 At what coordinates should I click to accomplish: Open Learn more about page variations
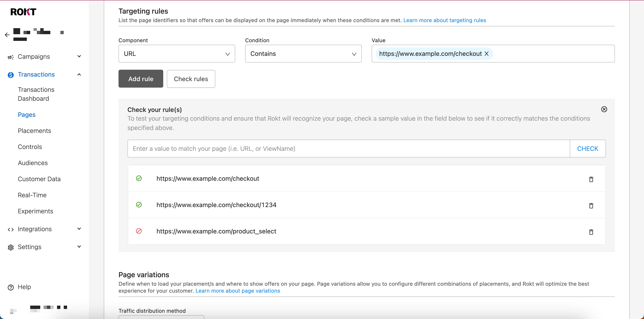[x=238, y=291]
